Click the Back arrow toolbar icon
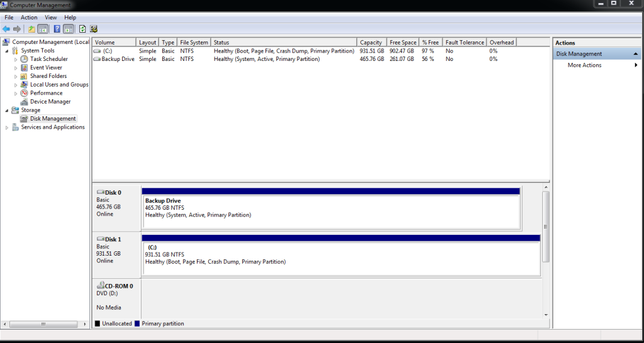The width and height of the screenshot is (644, 343). (x=6, y=29)
